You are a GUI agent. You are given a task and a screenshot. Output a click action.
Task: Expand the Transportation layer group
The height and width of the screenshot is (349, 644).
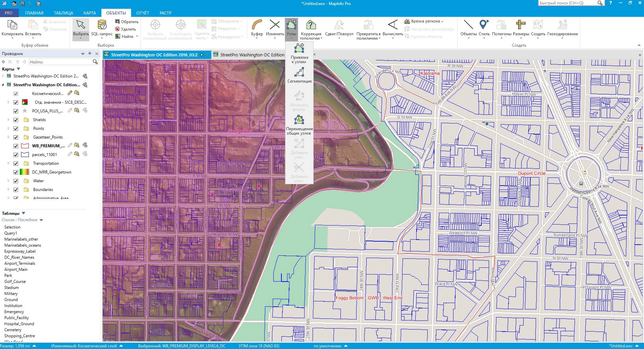click(9, 163)
